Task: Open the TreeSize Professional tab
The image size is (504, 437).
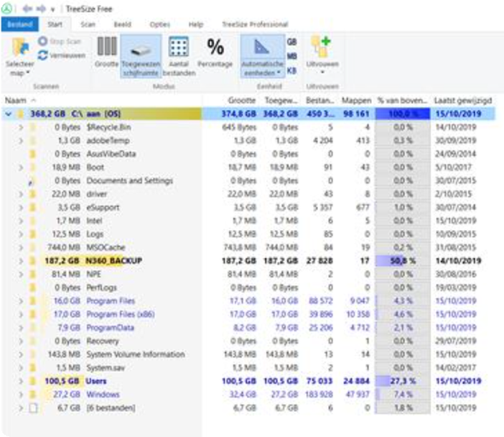Action: pyautogui.click(x=254, y=24)
